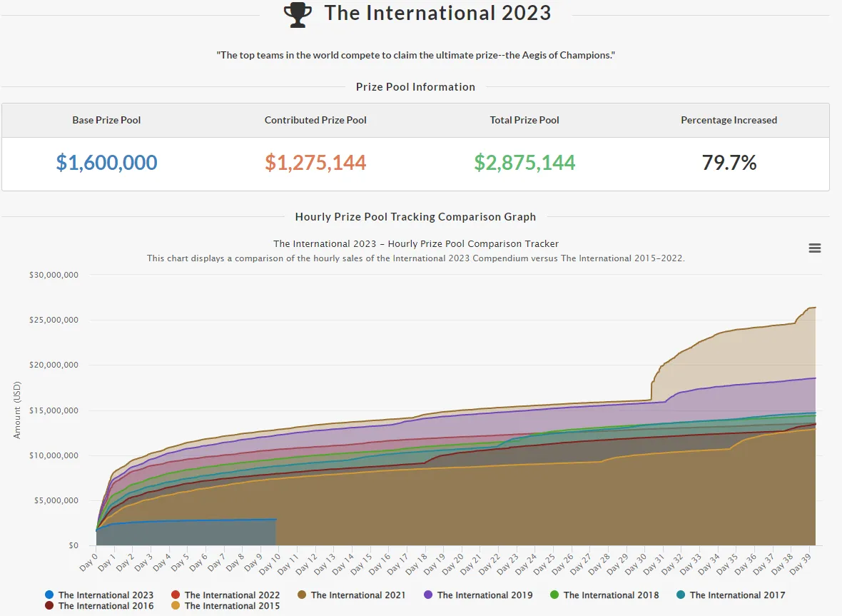Image resolution: width=842 pixels, height=616 pixels.
Task: Click the chart title Hourly Prize Pool Comparison Tracker
Action: pyautogui.click(x=415, y=244)
